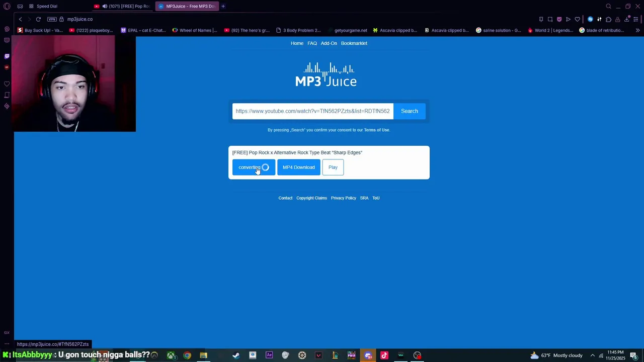
Task: Open the Privacy Policy footer link
Action: 344,198
